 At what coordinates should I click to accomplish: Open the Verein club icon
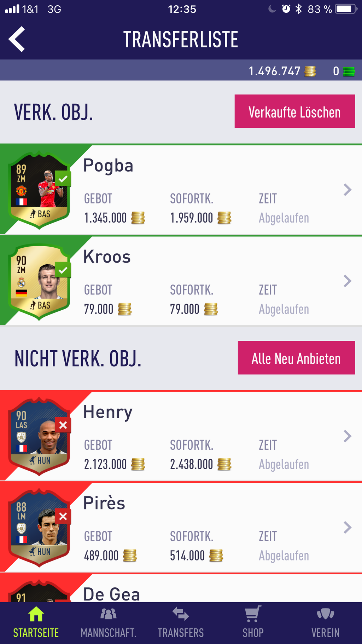click(326, 614)
